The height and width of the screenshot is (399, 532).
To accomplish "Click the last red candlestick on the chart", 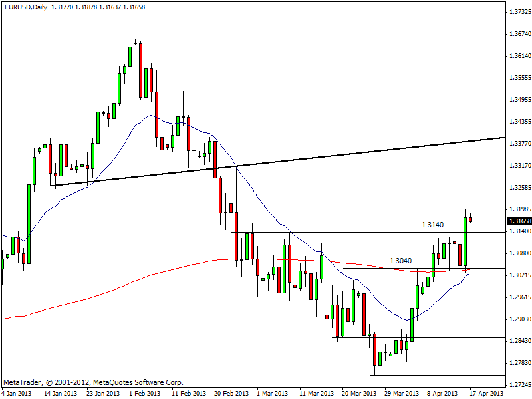I will click(x=470, y=219).
